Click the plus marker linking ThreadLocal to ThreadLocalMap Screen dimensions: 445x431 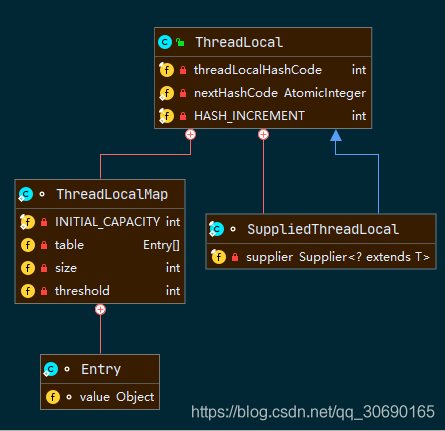coord(190,135)
